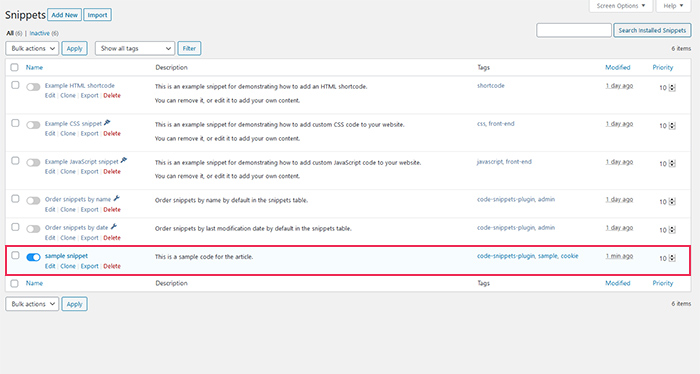The height and width of the screenshot is (374, 700).
Task: Click the pin icon beside Example JavaScript snippet
Action: (124, 161)
